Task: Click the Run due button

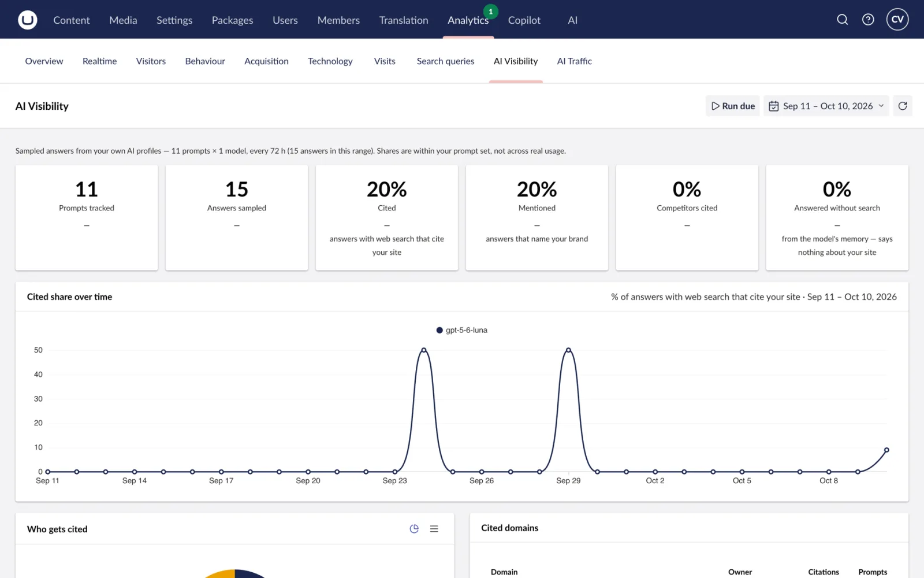Action: [733, 106]
